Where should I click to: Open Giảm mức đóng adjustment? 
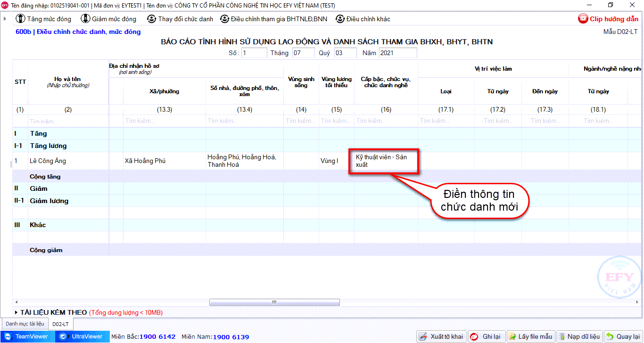[x=108, y=19]
